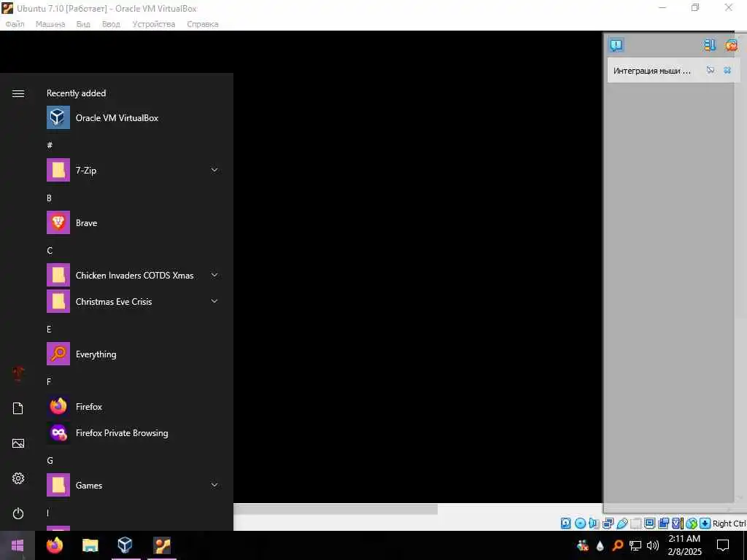Click the recording indicator in VM status bar

point(663,524)
